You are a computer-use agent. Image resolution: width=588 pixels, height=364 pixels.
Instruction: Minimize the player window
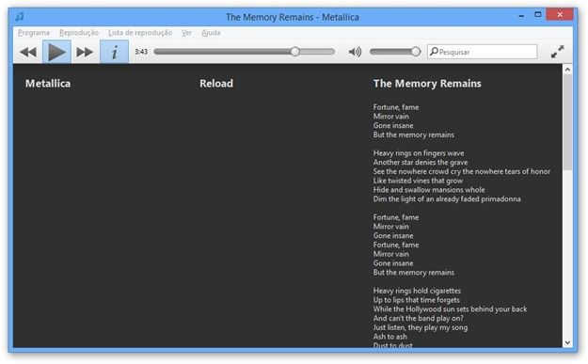click(521, 15)
